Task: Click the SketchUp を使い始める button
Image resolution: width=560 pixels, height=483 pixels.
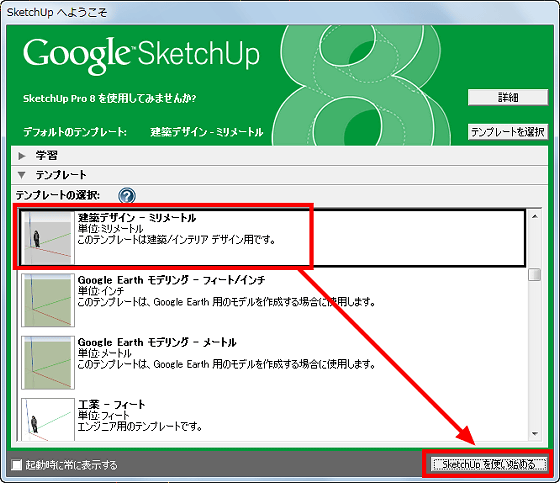Action: [x=489, y=464]
